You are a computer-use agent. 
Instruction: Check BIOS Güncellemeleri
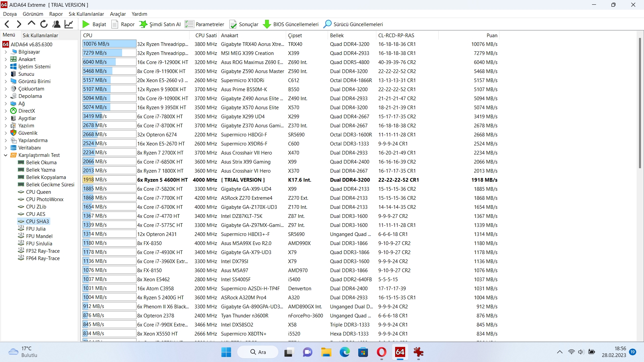[291, 24]
